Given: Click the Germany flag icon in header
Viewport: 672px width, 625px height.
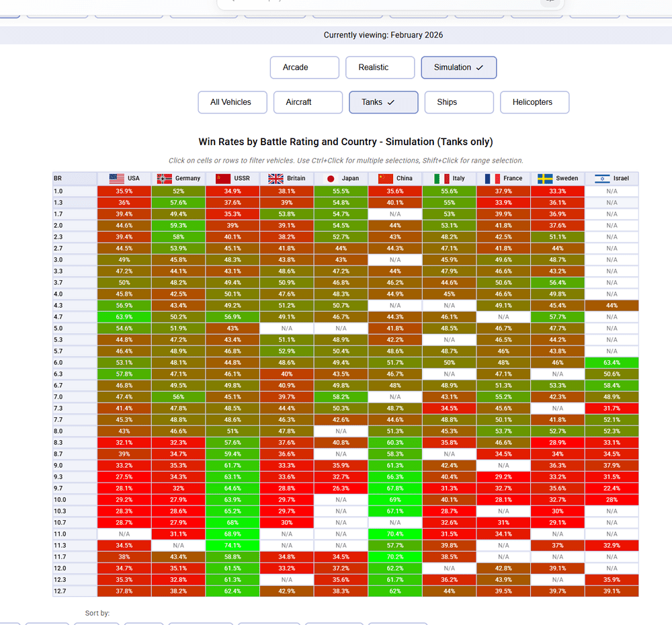Looking at the screenshot, I should 165,179.
